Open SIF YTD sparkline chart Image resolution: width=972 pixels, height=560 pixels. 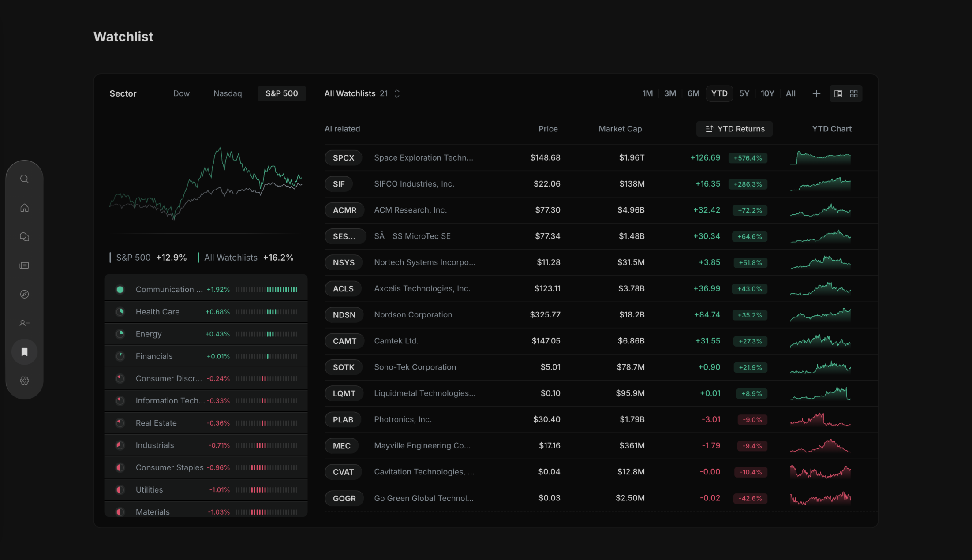tap(820, 184)
